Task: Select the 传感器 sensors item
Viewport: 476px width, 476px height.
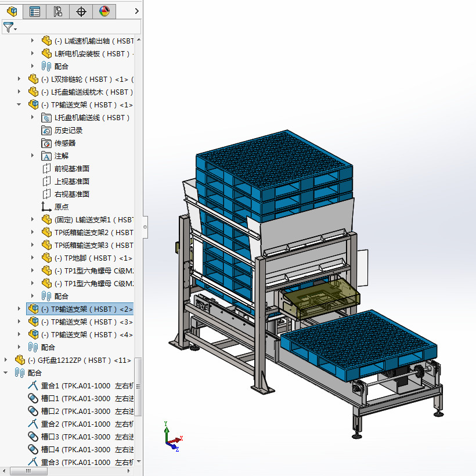Action: pyautogui.click(x=64, y=143)
